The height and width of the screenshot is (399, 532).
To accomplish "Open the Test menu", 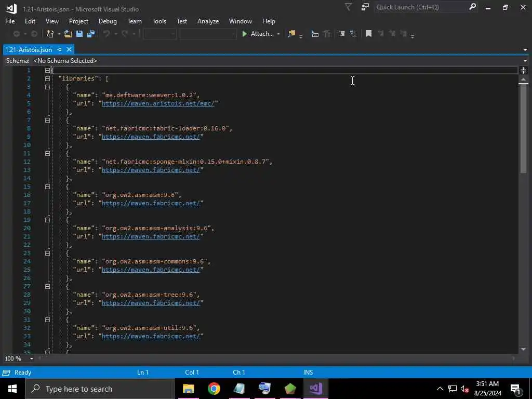I will pyautogui.click(x=181, y=21).
